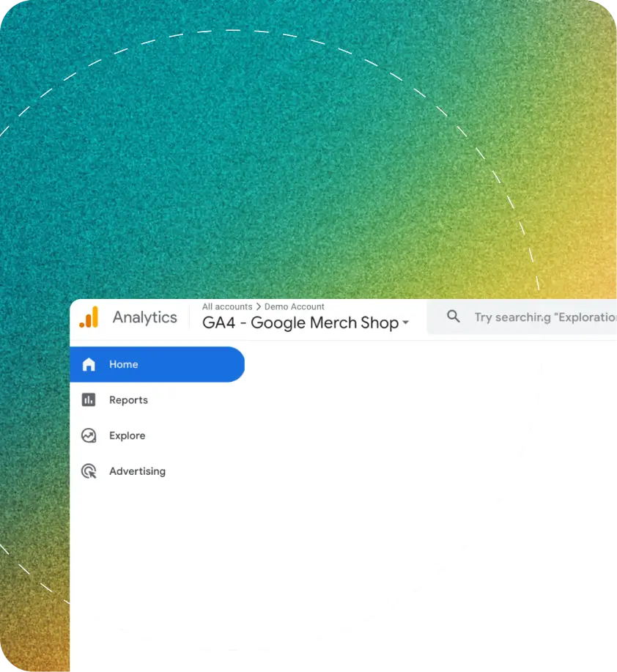617x672 pixels.
Task: Click the Explore trend-line icon
Action: tap(89, 436)
